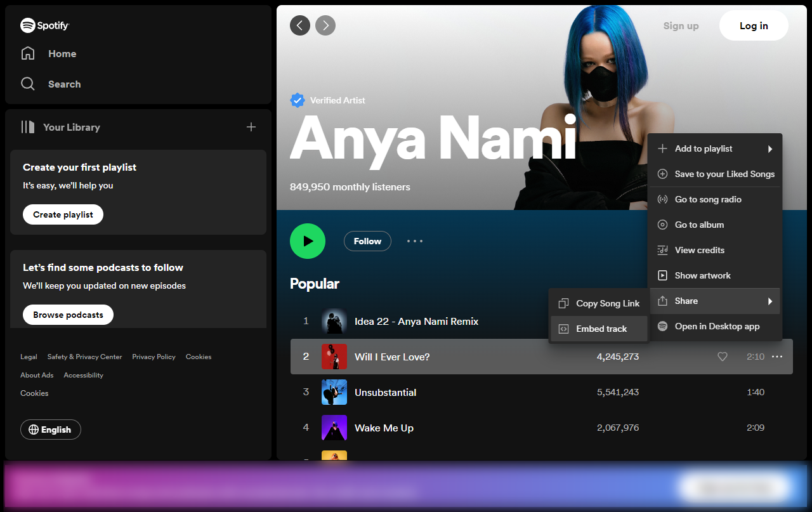Click the Spotify logo in sidebar
Viewport: 812px width, 512px height.
(44, 25)
